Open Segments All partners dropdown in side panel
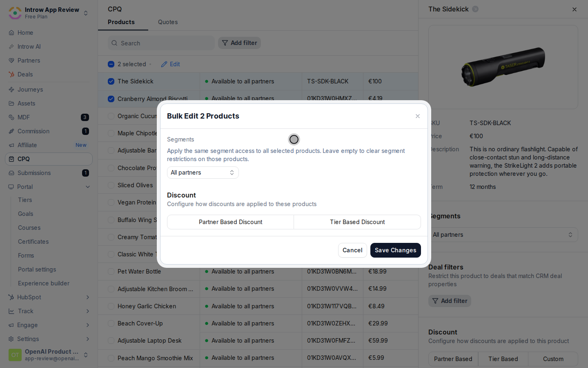 [x=503, y=235]
